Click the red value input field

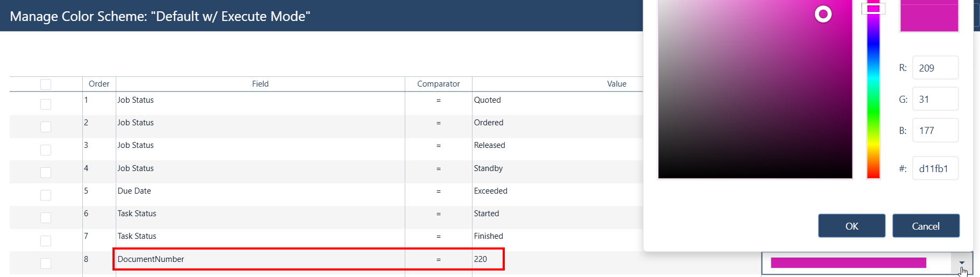point(935,68)
